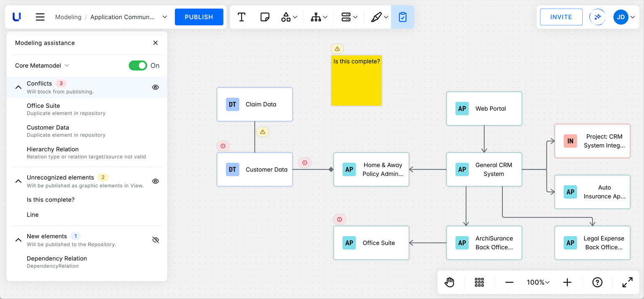Collapse the New elements section
The height and width of the screenshot is (299, 644).
pyautogui.click(x=18, y=240)
